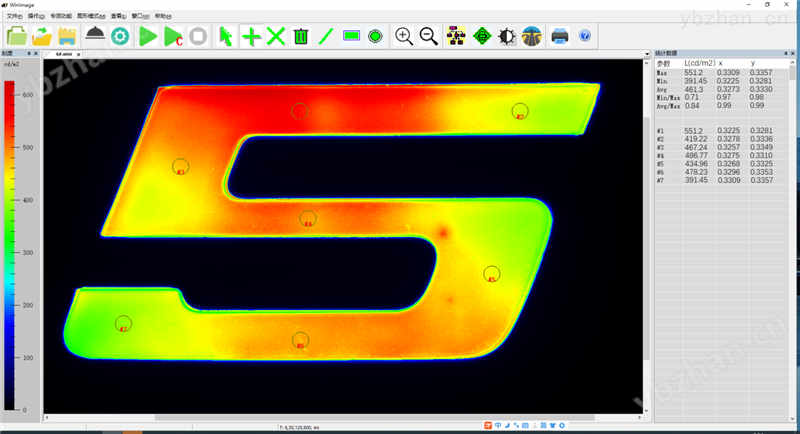The width and height of the screenshot is (800, 434).
Task: Click the import folder icon with green arrow
Action: click(x=42, y=36)
